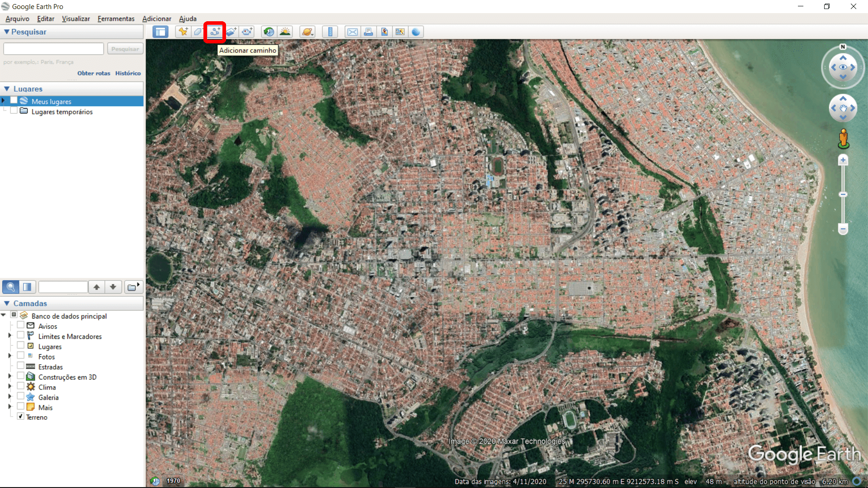Collapse the Camadas panel

(x=6, y=303)
